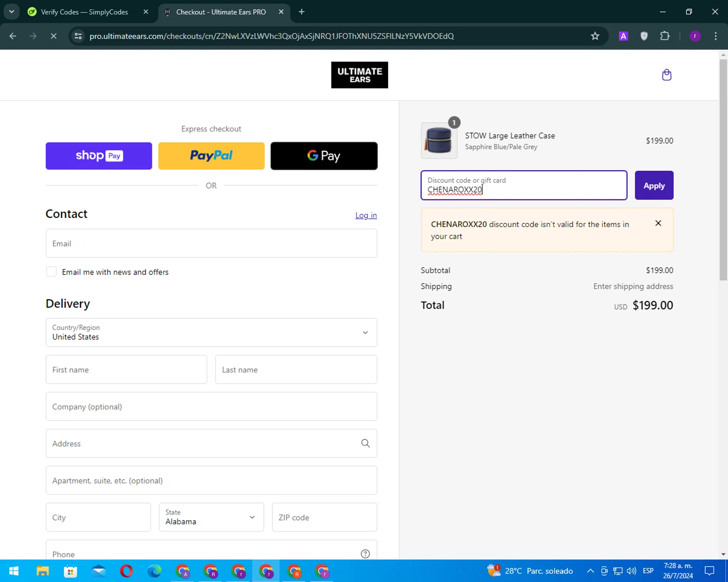Image resolution: width=728 pixels, height=582 pixels.
Task: Click the Discount code or gift card field
Action: click(524, 185)
